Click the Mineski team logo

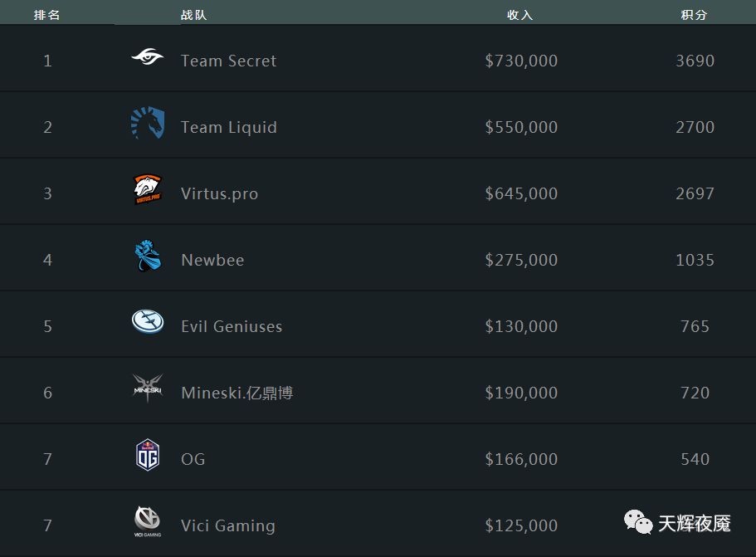tap(148, 388)
